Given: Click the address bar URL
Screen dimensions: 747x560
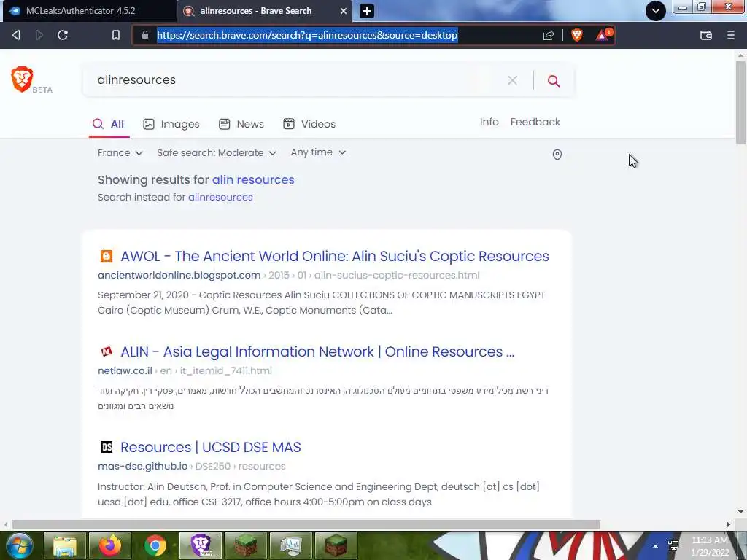Looking at the screenshot, I should coord(307,35).
